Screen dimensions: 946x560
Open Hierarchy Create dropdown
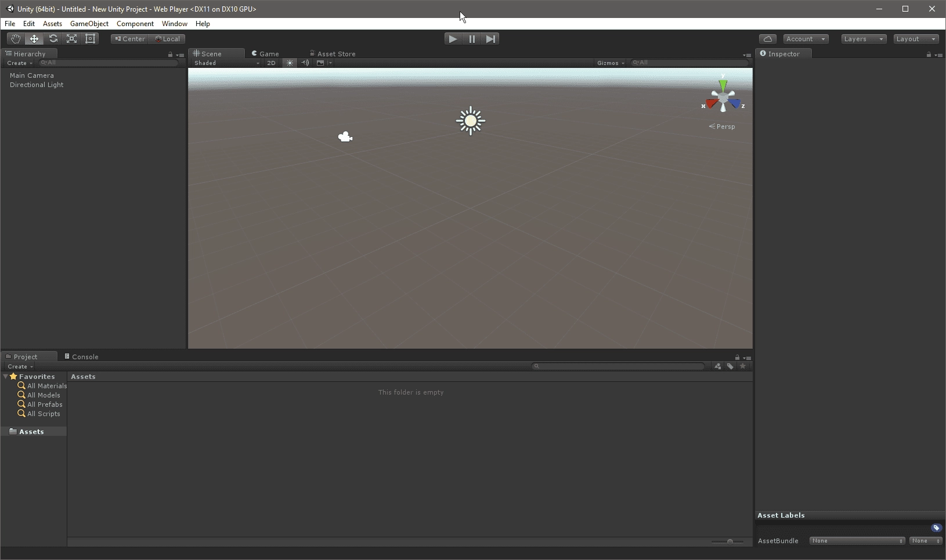(19, 63)
